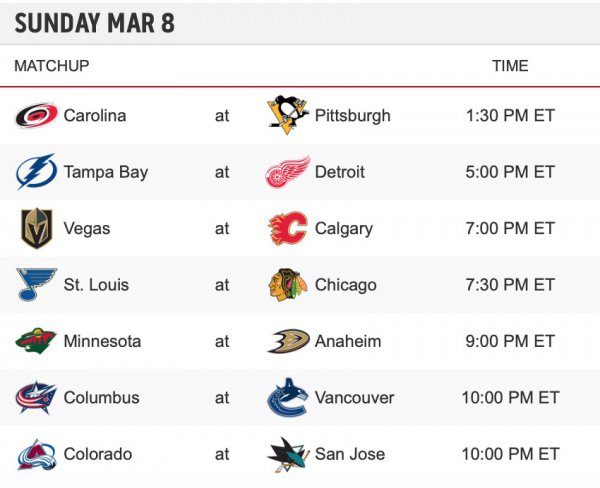Viewport: 600px width, 488px height.
Task: Click the Carolina Hurricanes logo
Action: (x=36, y=116)
